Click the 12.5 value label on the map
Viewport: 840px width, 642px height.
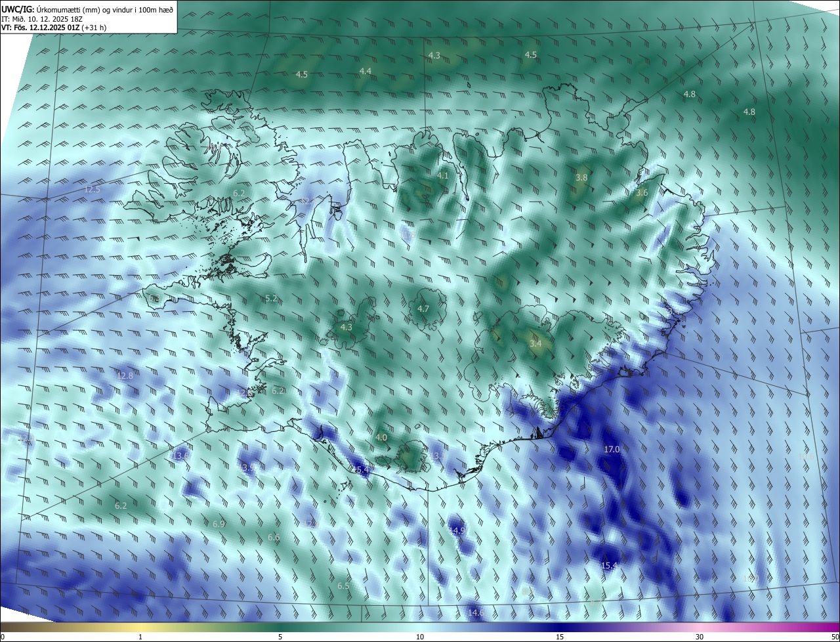pyautogui.click(x=92, y=190)
